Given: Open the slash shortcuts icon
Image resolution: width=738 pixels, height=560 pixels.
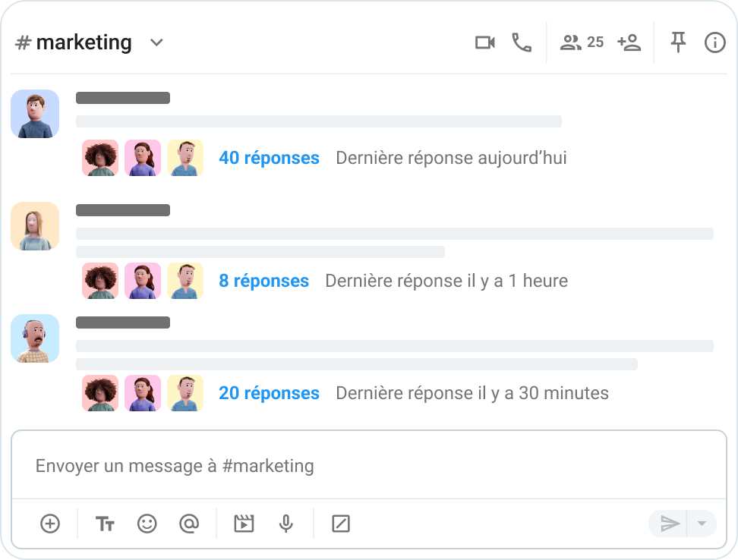Looking at the screenshot, I should (341, 524).
